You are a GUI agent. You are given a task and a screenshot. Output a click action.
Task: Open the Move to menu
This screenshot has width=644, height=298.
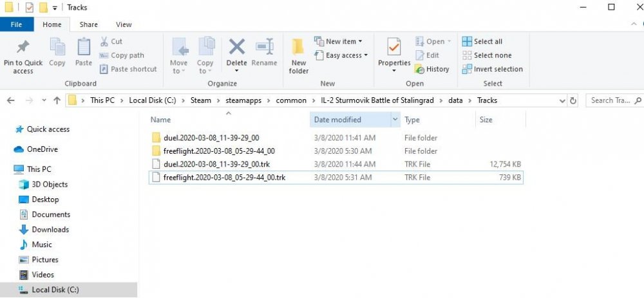(x=178, y=56)
